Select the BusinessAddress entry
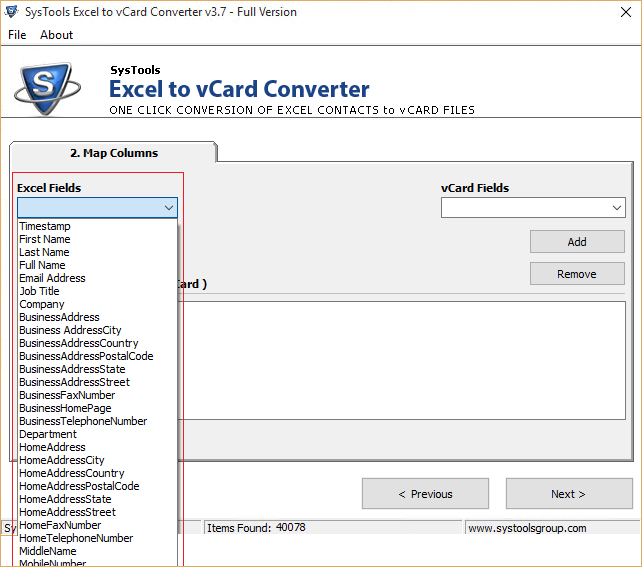Screen dimensions: 642x567 (x=97, y=317)
